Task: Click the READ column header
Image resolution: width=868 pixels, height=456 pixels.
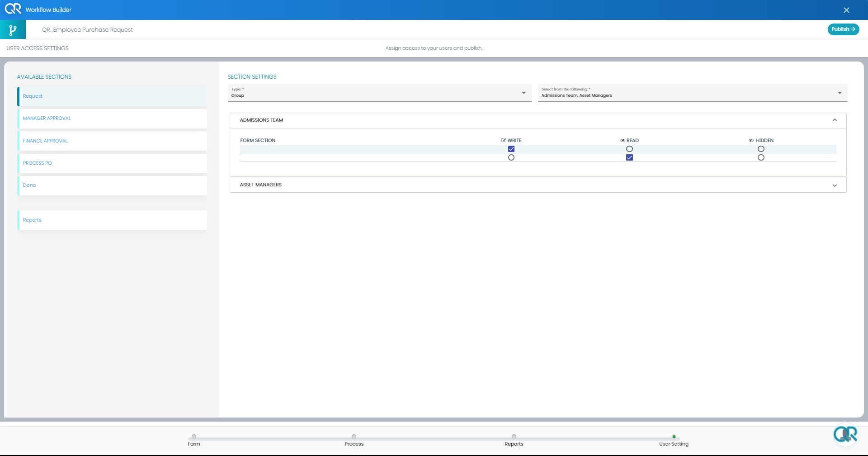Action: [629, 140]
